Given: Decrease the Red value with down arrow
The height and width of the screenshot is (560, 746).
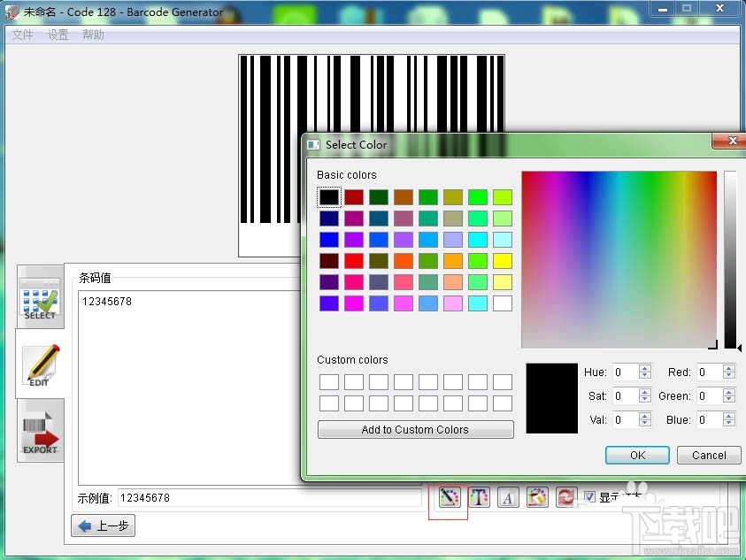Looking at the screenshot, I should pyautogui.click(x=729, y=376).
